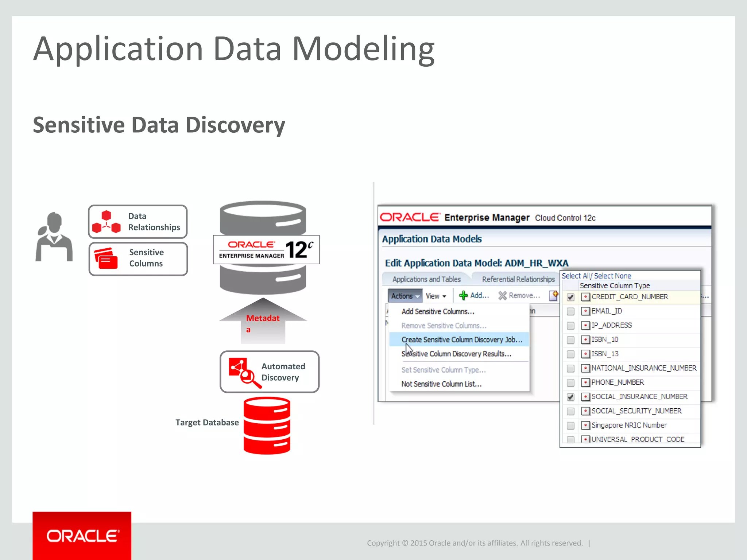Check the EMAIL_ID checkbox
This screenshot has width=747, height=560.
tap(571, 311)
